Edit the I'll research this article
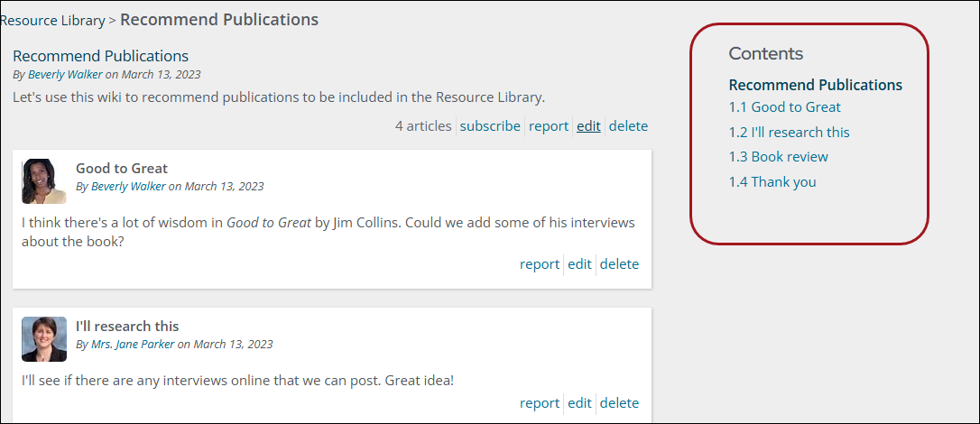This screenshot has width=980, height=424. 579,403
